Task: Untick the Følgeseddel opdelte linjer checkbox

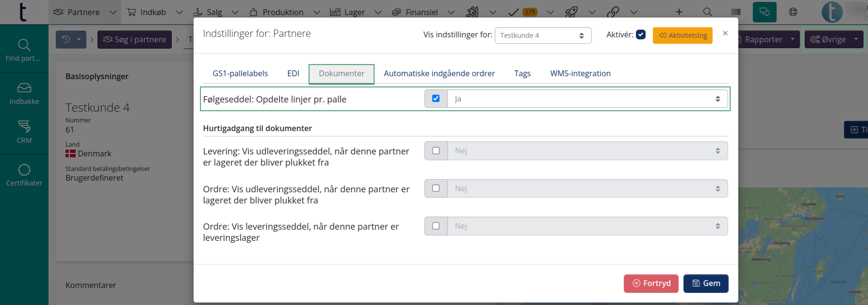Action: tap(436, 99)
